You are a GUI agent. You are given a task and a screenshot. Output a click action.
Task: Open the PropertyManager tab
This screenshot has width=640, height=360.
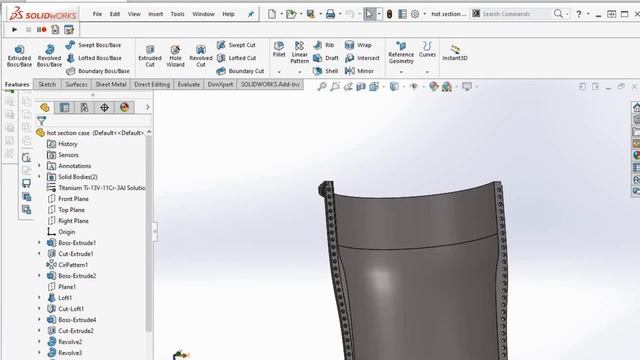click(x=64, y=107)
